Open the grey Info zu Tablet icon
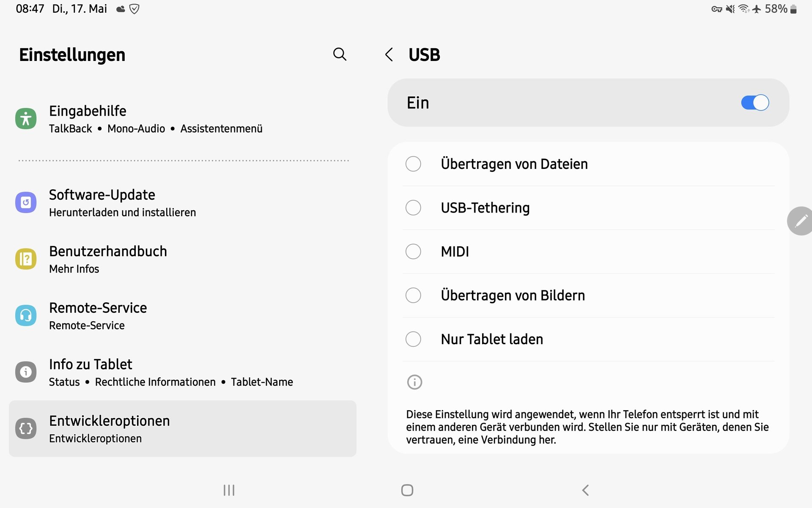This screenshot has width=812, height=508. [x=26, y=372]
